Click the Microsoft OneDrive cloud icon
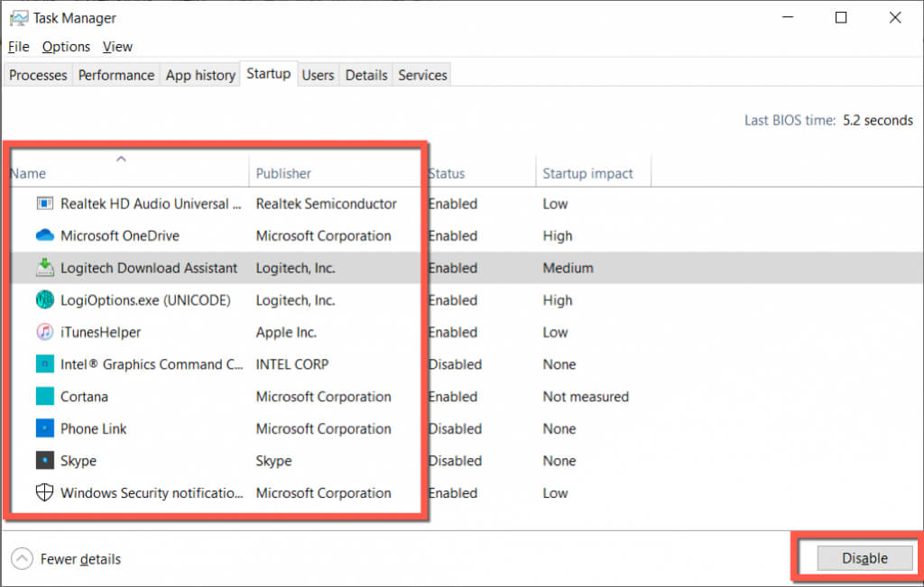 tap(45, 236)
